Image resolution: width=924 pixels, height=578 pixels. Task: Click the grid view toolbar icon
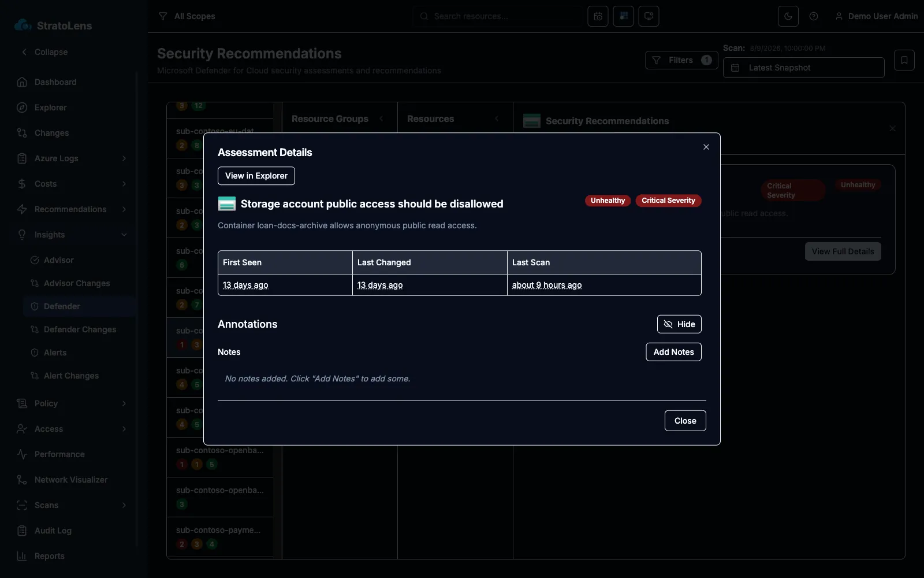pyautogui.click(x=623, y=16)
